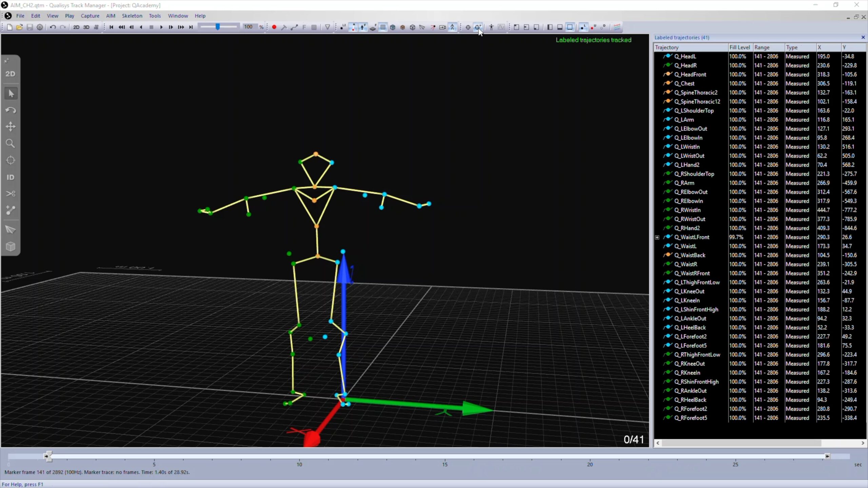Toggle wireframe bounding box display

pos(412,27)
